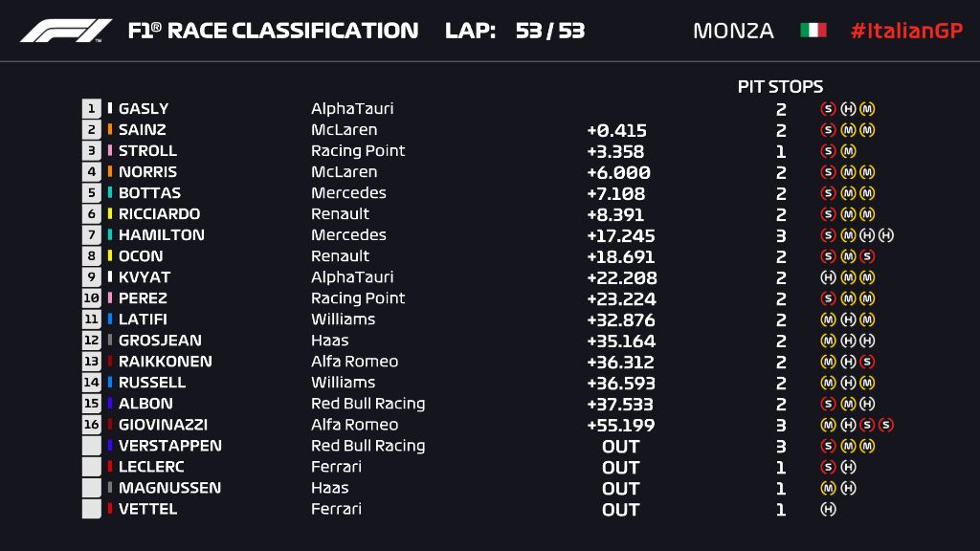
Task: Click the MONZA circuit label
Action: click(x=733, y=31)
